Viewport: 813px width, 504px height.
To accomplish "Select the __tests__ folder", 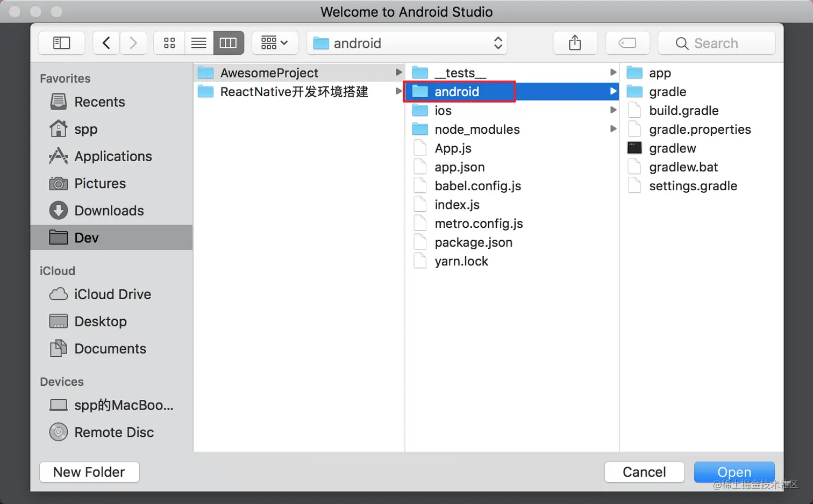I will tap(512, 73).
